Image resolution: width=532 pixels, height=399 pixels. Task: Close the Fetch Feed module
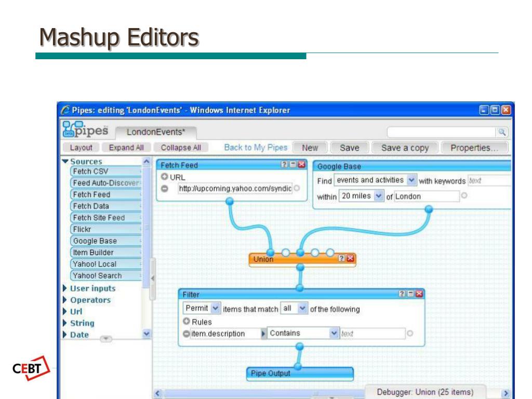[x=301, y=165]
